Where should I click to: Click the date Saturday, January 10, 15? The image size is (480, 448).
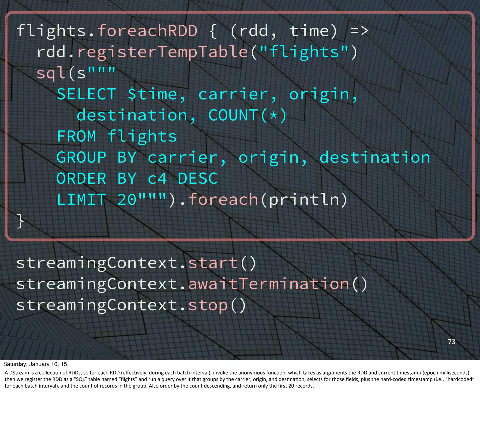coord(35,364)
